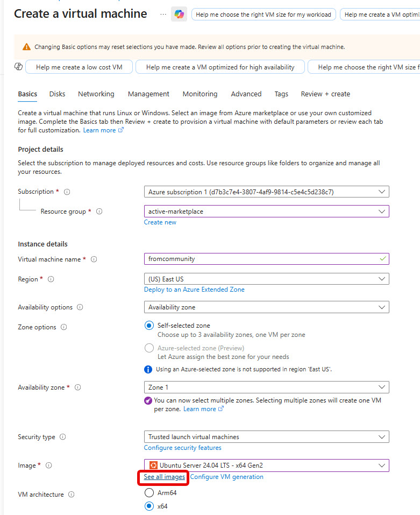
Task: Switch to the Advanced tab
Action: pyautogui.click(x=246, y=94)
